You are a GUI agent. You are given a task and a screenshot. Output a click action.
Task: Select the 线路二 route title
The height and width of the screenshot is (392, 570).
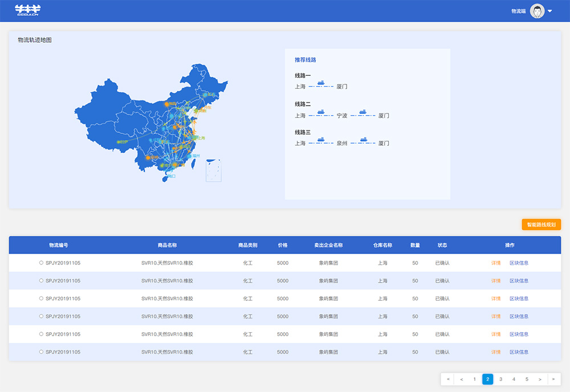click(x=303, y=104)
